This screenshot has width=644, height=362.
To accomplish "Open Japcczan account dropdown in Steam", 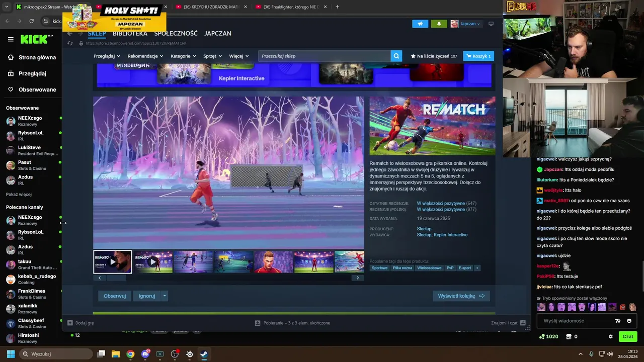I will click(x=465, y=24).
